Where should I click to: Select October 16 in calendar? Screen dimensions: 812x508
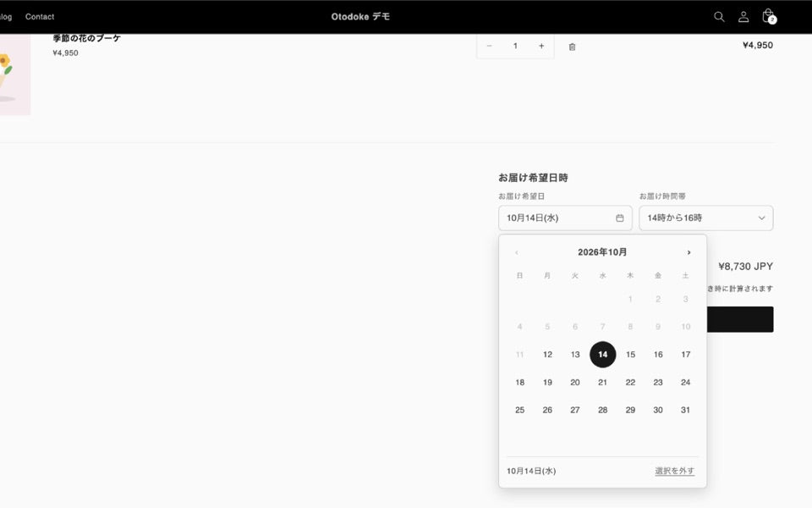pyautogui.click(x=658, y=355)
